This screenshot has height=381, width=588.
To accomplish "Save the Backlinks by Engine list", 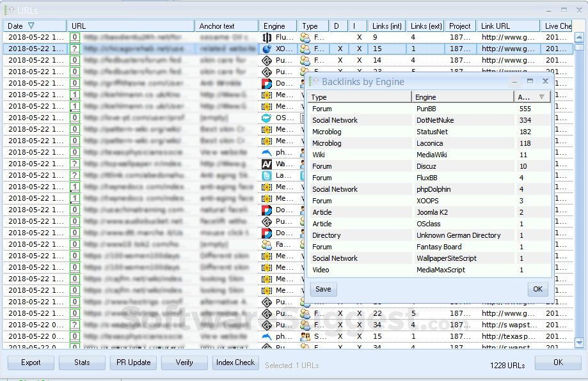I will point(323,289).
